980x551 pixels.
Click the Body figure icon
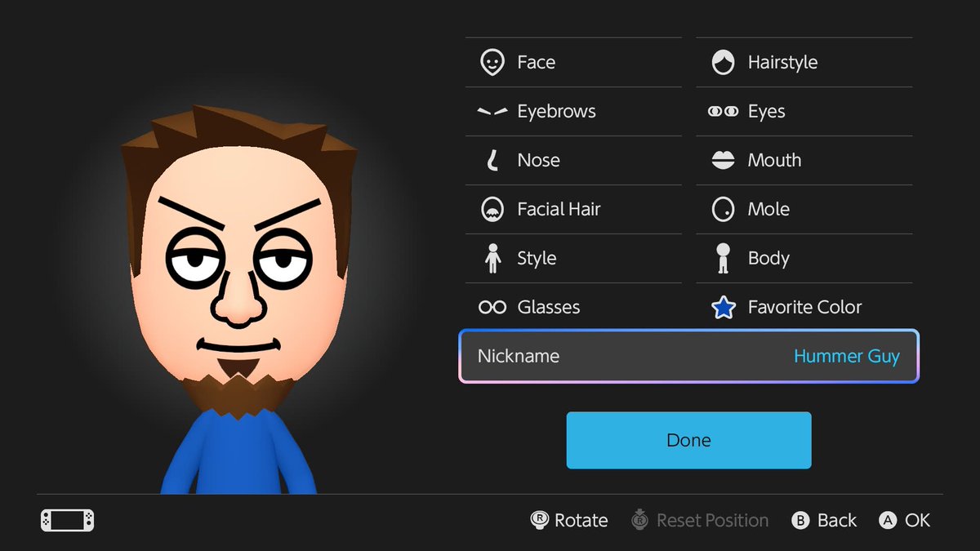[723, 258]
